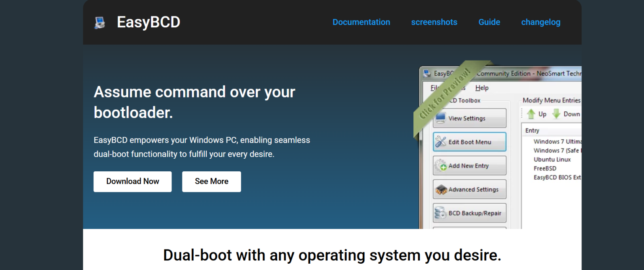644x270 pixels.
Task: Click the BCD Backup/Repair disk icon
Action: tap(441, 213)
